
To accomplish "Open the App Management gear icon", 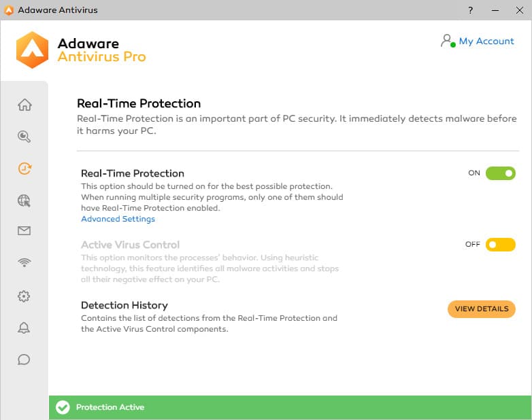I will click(24, 296).
